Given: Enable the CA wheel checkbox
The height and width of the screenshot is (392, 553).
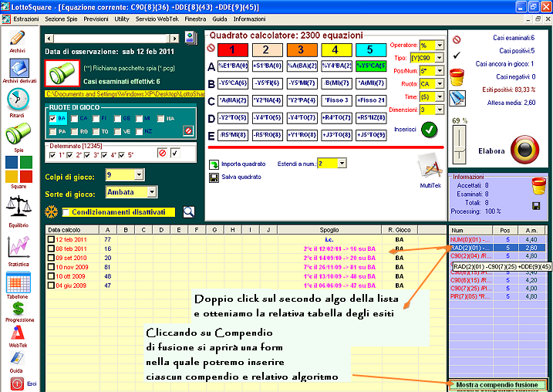Looking at the screenshot, I should pyautogui.click(x=74, y=119).
